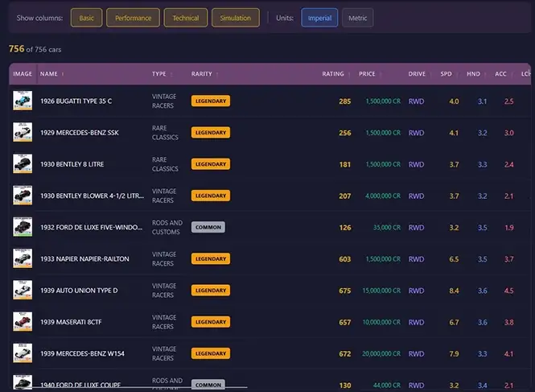This screenshot has width=535, height=392.
Task: Toggle the Technical columns button
Action: tap(186, 18)
